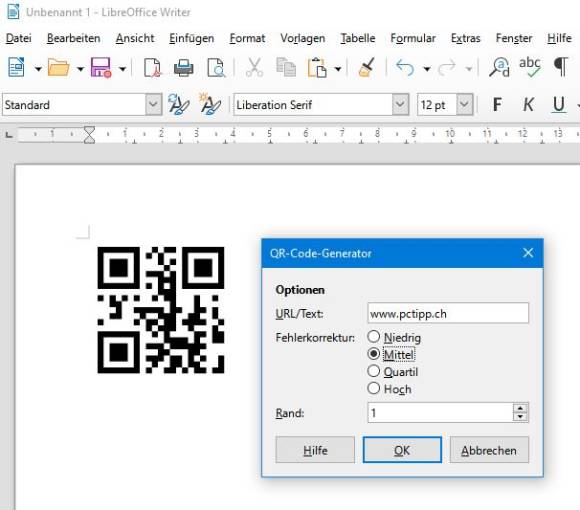
Task: Close the QR-Code-Generator dialog
Action: coord(528,253)
